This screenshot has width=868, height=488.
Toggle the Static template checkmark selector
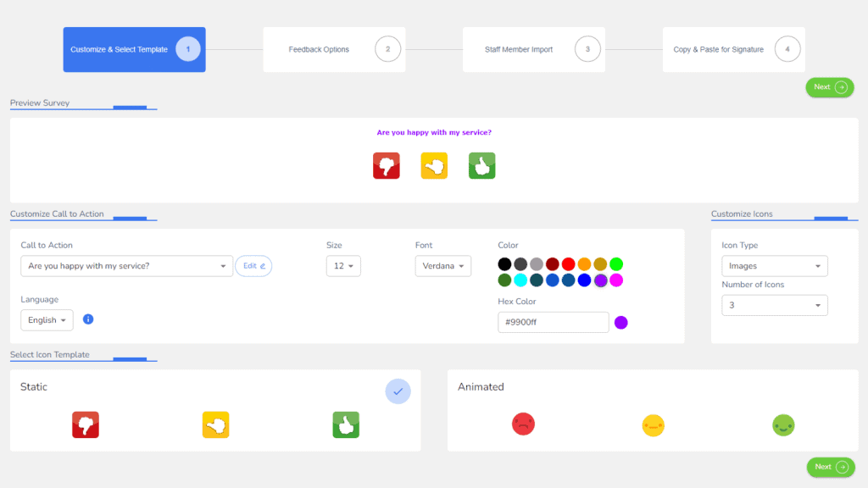[398, 391]
